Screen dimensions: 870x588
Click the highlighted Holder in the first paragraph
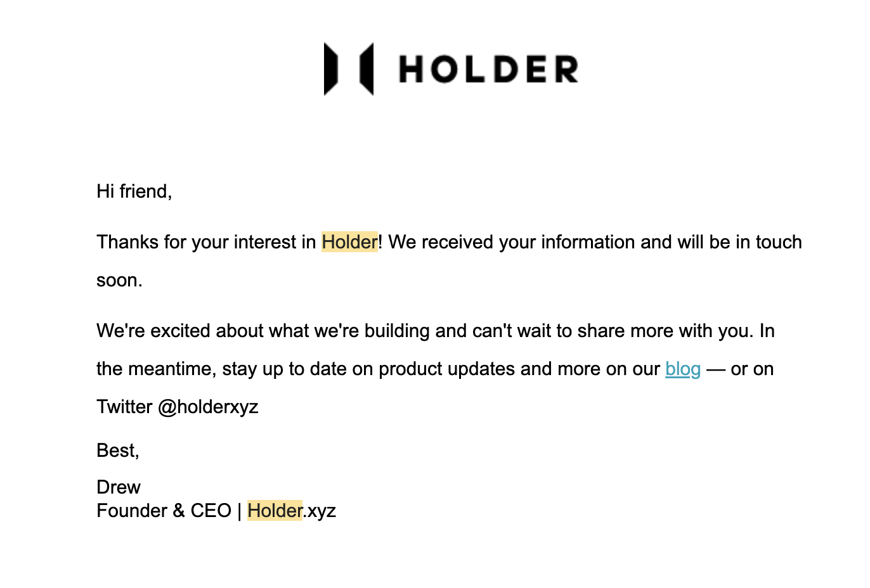(x=349, y=242)
